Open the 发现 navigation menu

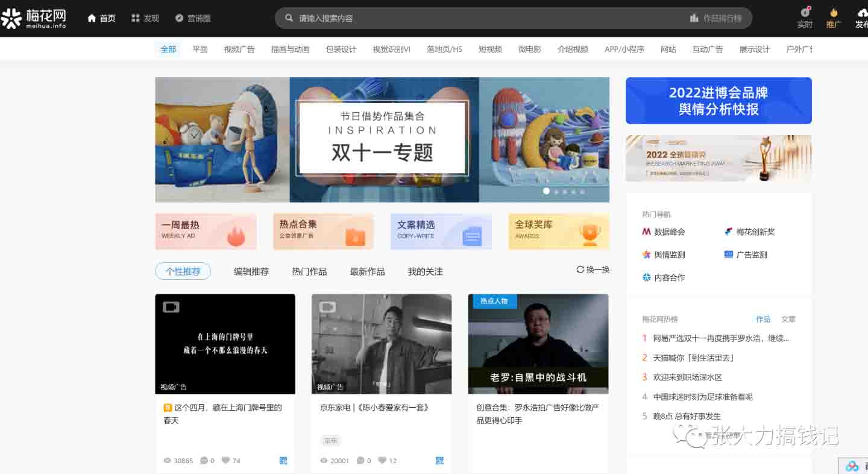coord(145,19)
